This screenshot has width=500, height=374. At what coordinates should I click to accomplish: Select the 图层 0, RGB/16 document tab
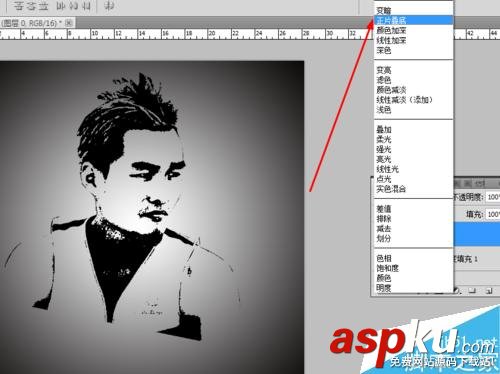click(37, 23)
